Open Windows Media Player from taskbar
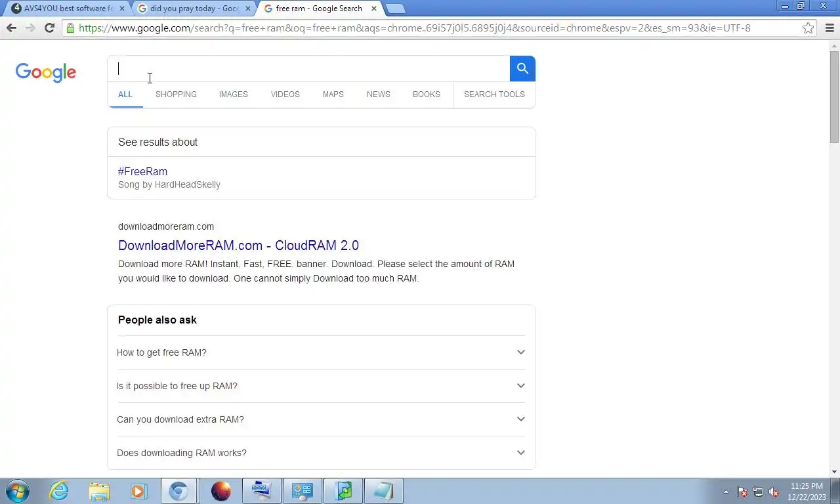Screen dimensions: 840x504 pyautogui.click(x=138, y=491)
